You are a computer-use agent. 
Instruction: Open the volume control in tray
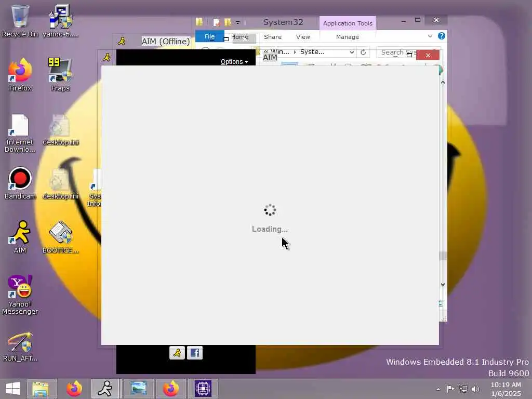476,389
